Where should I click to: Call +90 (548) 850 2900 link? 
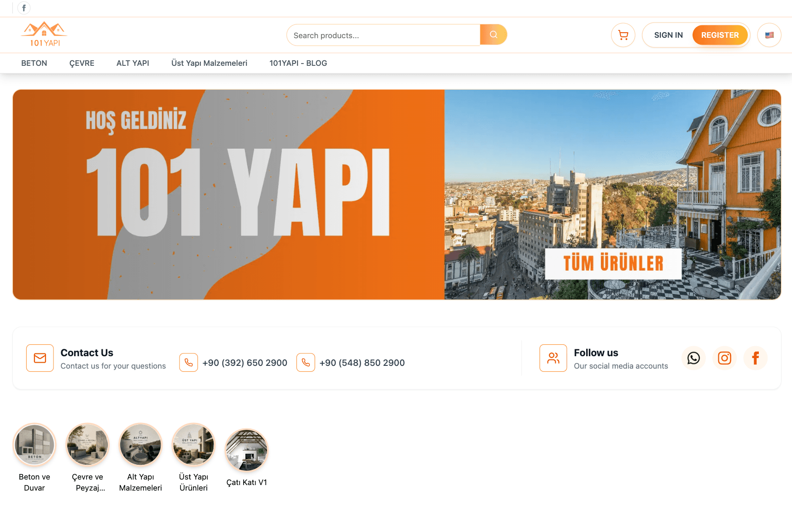point(362,363)
